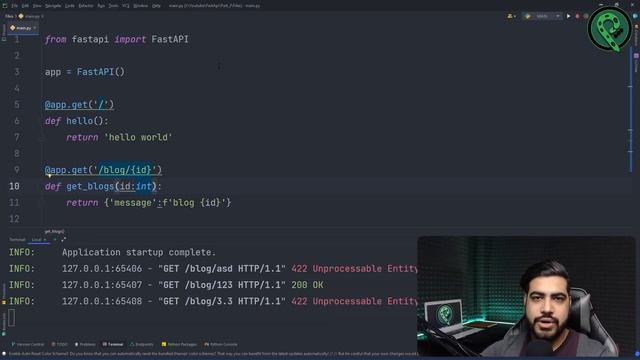Screen dimensions: 640x360
Task: Click line number 5 in the gutter
Action: coord(17,104)
